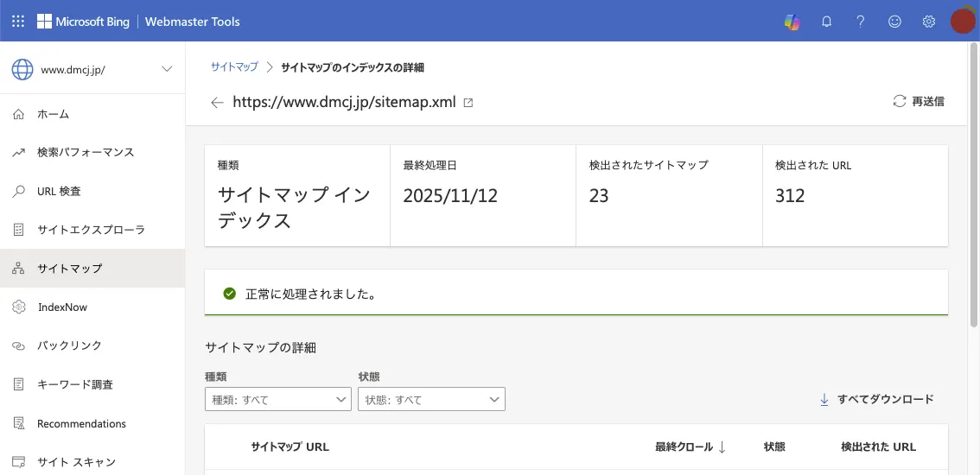Click the keyword research icon

19,384
